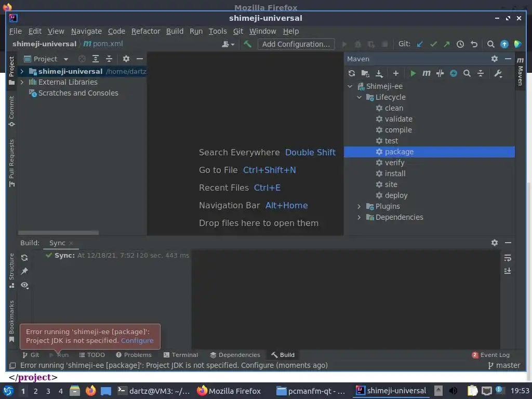The width and height of the screenshot is (532, 399).
Task: Open the Navigate menu
Action: 86,31
